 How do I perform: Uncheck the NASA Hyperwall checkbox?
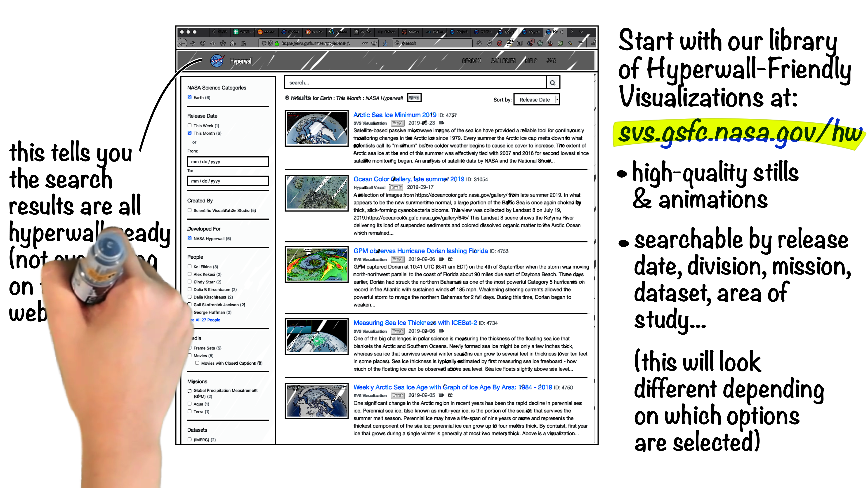[189, 238]
